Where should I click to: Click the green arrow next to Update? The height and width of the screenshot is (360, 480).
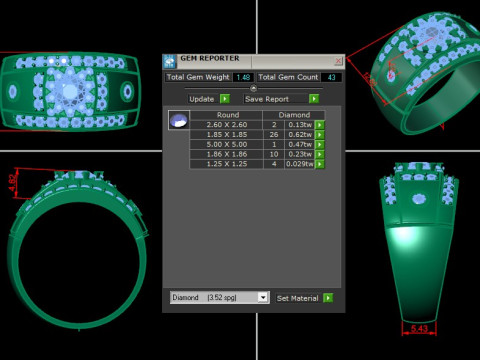tap(225, 99)
